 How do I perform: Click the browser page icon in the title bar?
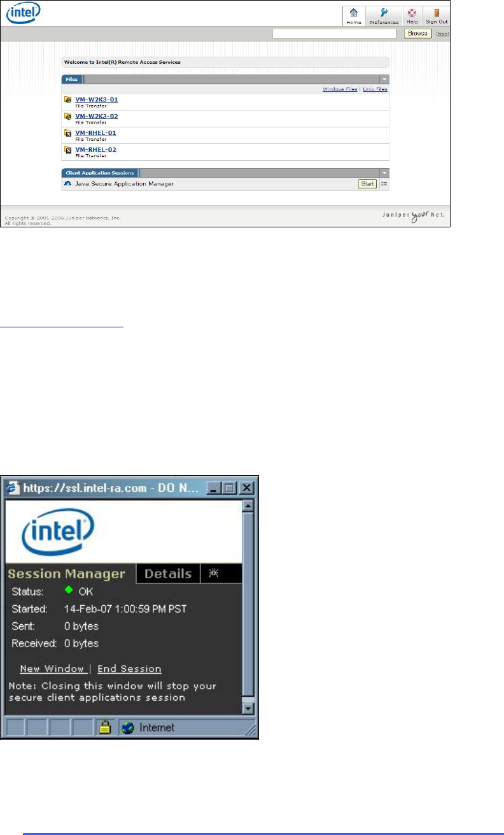[x=13, y=489]
